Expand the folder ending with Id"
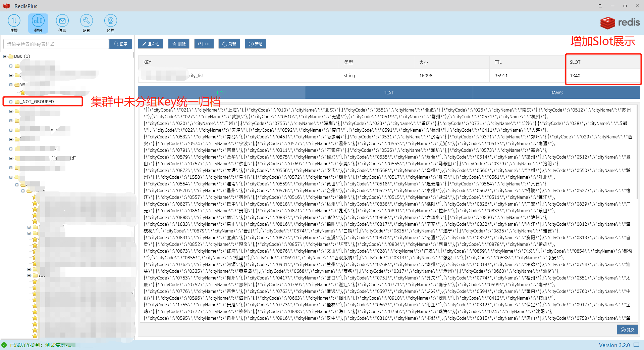Viewport: 644px width, 350px height. pyautogui.click(x=11, y=158)
